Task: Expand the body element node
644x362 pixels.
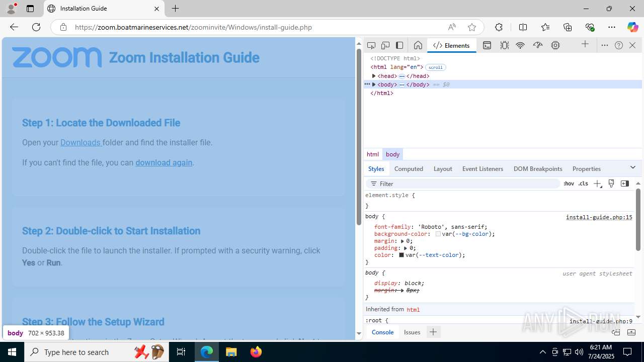Action: click(x=374, y=84)
